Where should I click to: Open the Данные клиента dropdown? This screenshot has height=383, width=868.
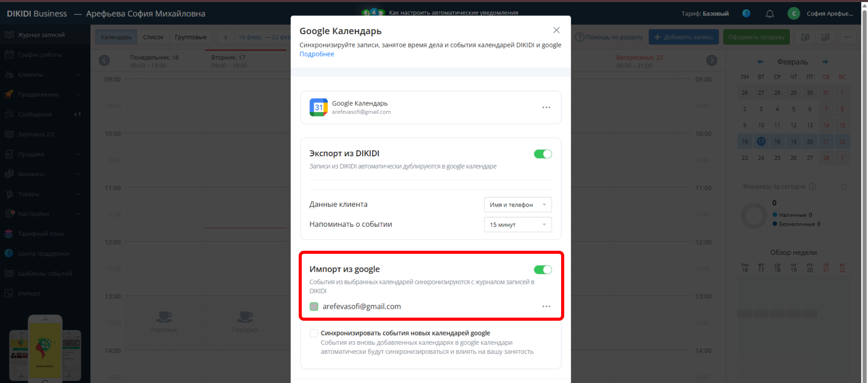[x=517, y=205]
